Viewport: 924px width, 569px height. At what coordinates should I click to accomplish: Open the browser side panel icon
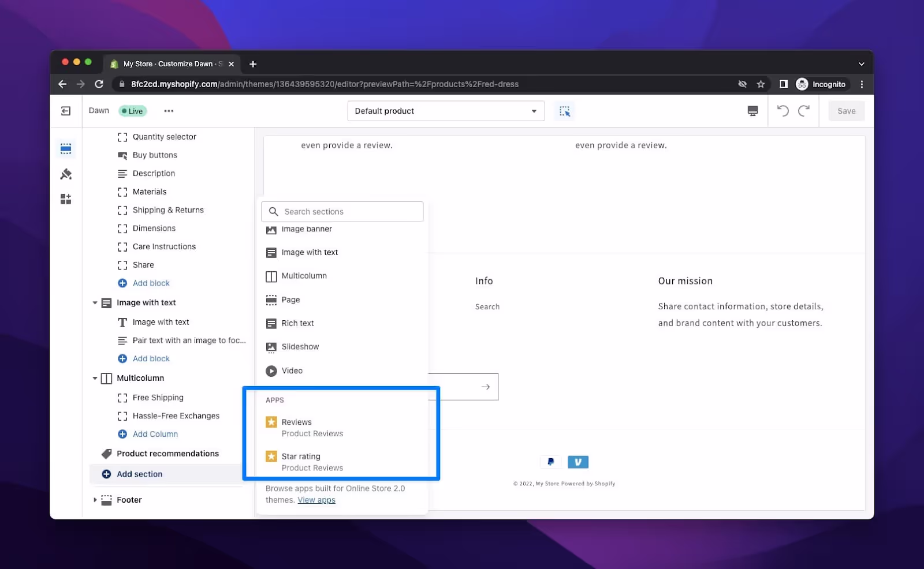[784, 84]
